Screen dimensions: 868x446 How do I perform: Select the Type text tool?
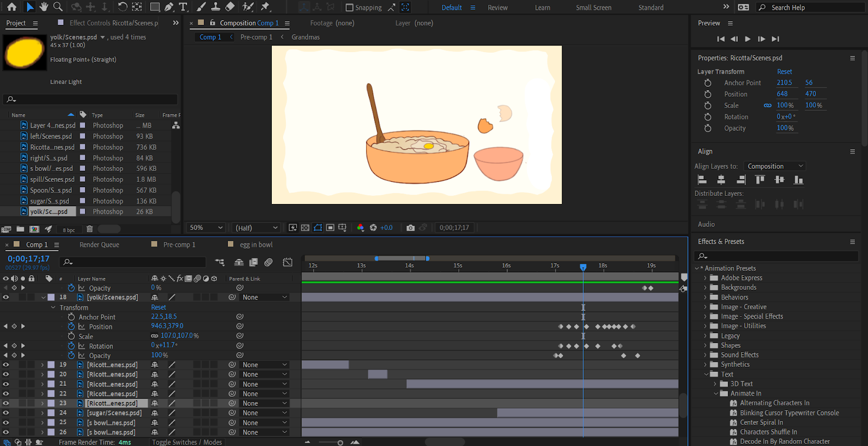[x=183, y=7]
